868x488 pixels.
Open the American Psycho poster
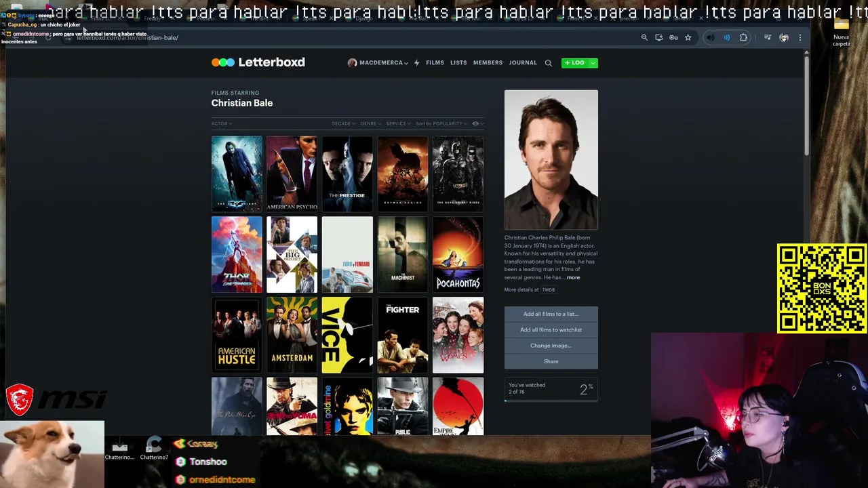click(x=292, y=174)
